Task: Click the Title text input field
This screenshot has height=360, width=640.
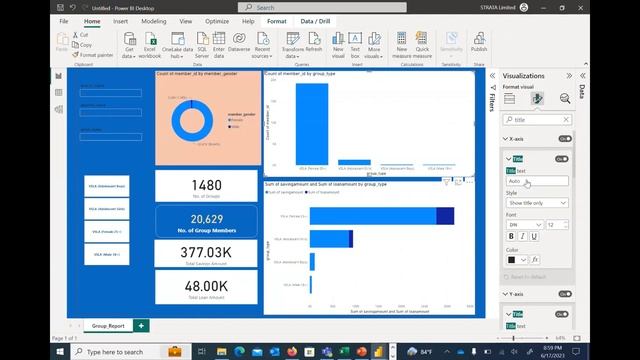Action: tap(537, 181)
